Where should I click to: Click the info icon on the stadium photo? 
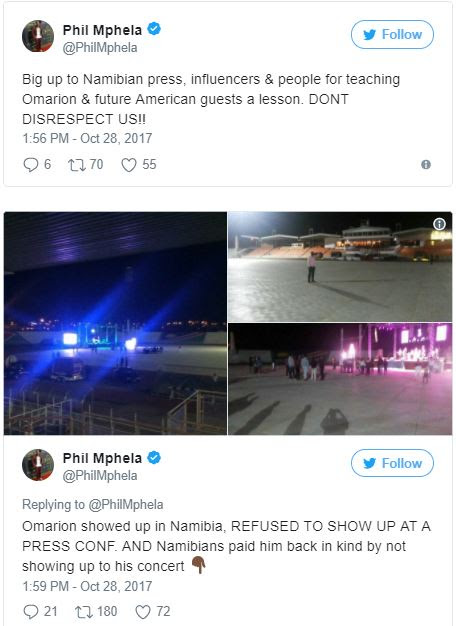tap(439, 224)
